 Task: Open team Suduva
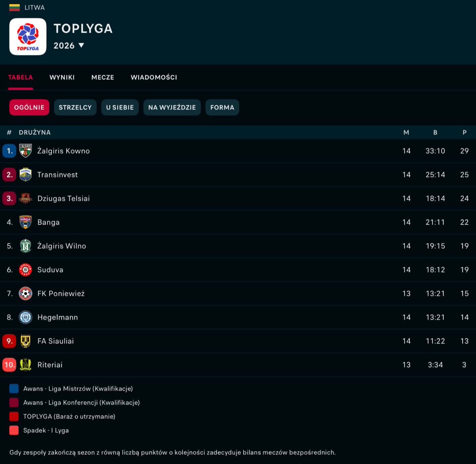pyautogui.click(x=50, y=270)
